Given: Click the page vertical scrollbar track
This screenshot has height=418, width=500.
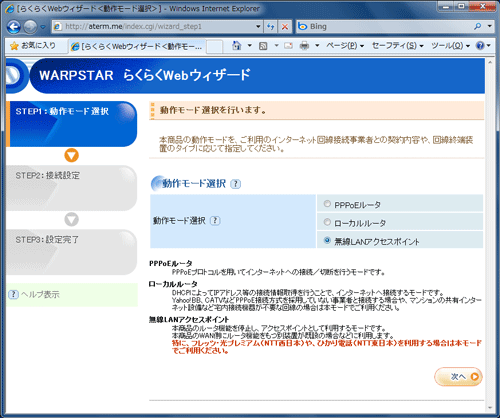Looking at the screenshot, I should [490, 233].
